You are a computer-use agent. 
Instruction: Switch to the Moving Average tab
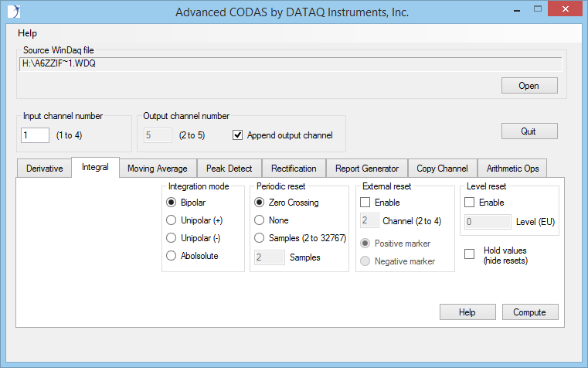[158, 169]
